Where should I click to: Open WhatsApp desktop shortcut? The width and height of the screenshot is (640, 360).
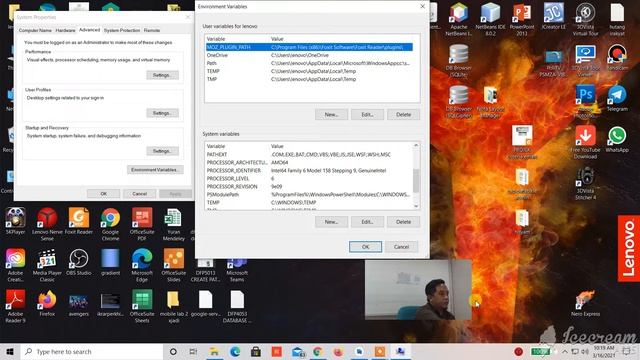(x=617, y=139)
